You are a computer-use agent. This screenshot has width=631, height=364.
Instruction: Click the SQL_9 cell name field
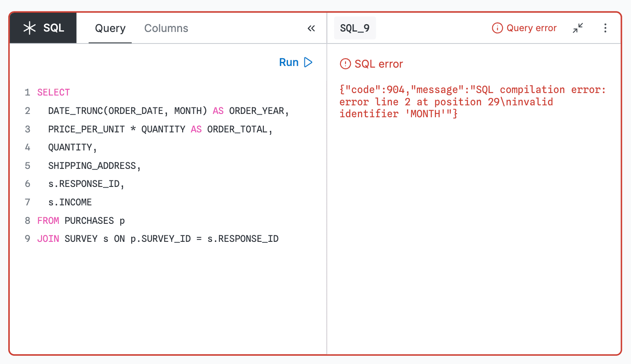[355, 28]
